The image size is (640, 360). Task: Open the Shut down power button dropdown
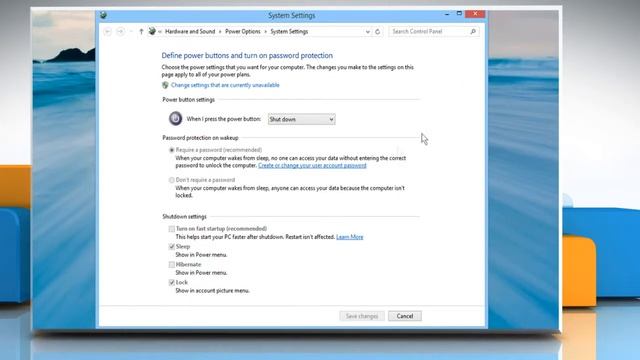pyautogui.click(x=302, y=119)
